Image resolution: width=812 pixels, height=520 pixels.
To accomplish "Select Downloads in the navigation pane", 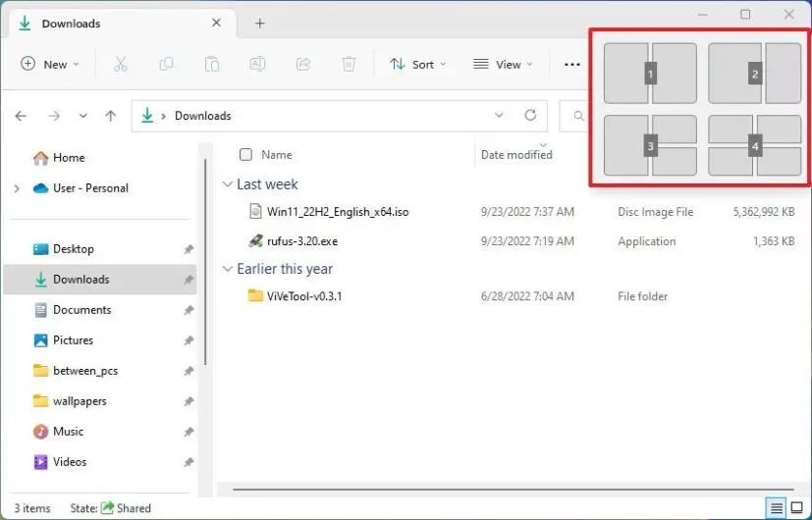I will coord(99,280).
